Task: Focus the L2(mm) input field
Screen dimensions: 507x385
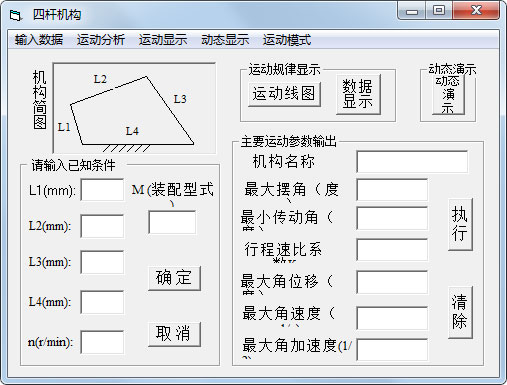Action: (x=102, y=226)
